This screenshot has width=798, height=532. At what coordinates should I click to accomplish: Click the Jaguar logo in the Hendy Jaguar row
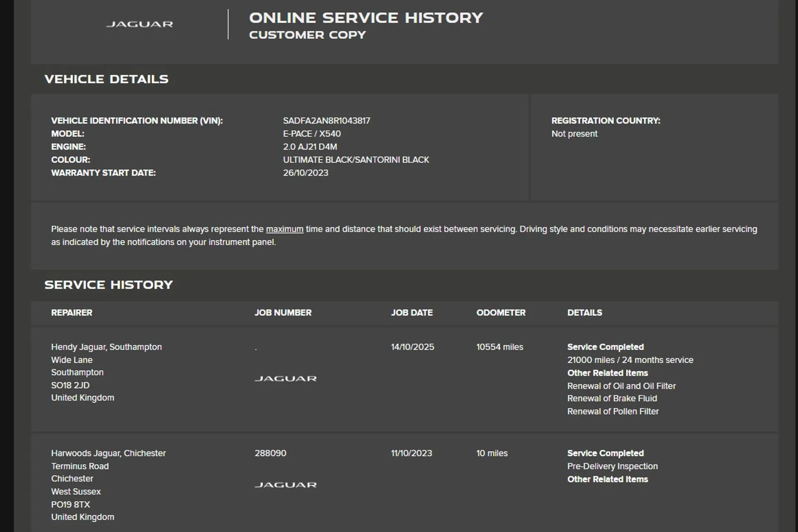pos(286,379)
